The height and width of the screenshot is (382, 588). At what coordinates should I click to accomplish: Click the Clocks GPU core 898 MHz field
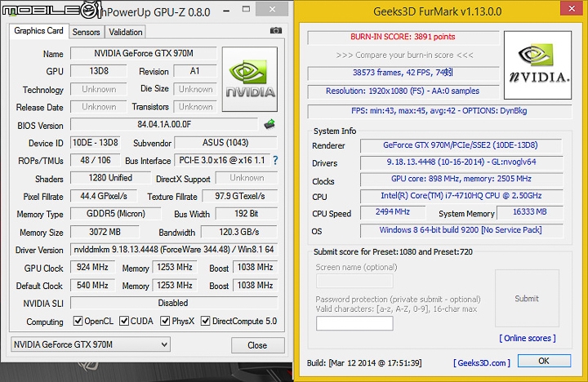point(461,179)
